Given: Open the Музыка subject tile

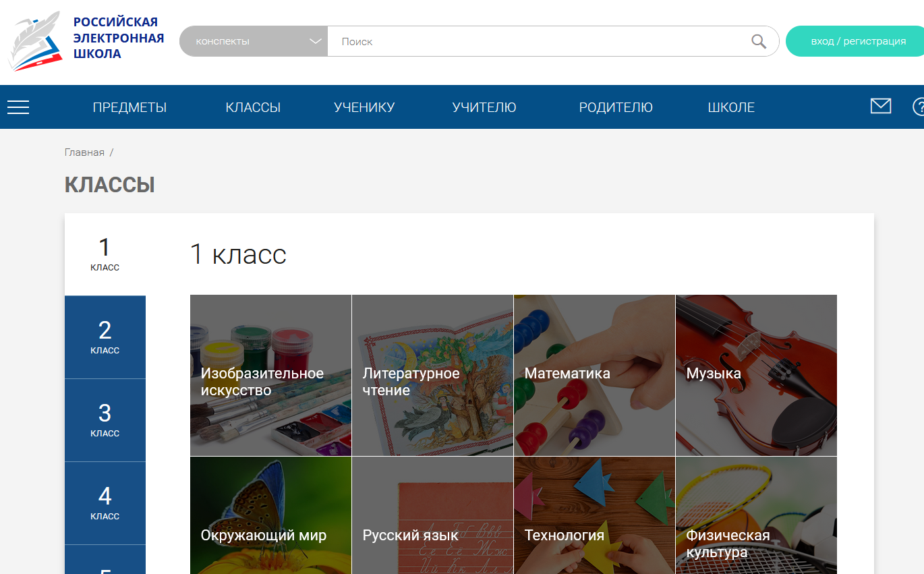Looking at the screenshot, I should click(756, 375).
